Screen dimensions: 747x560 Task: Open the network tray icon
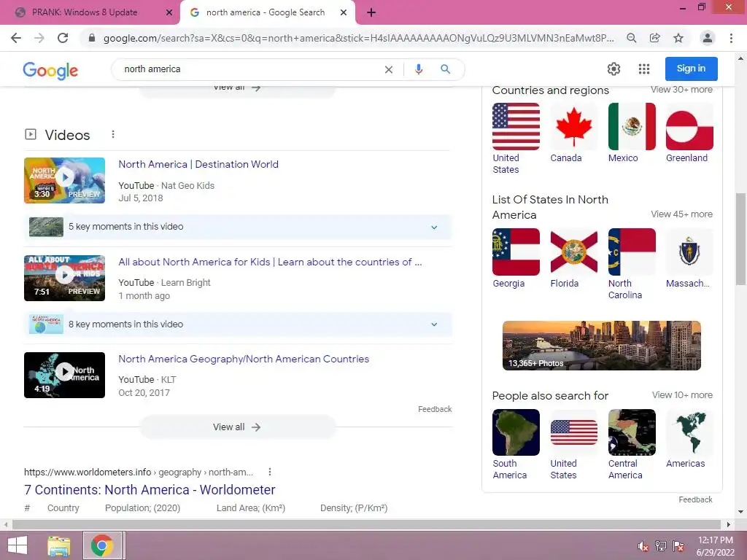point(660,546)
